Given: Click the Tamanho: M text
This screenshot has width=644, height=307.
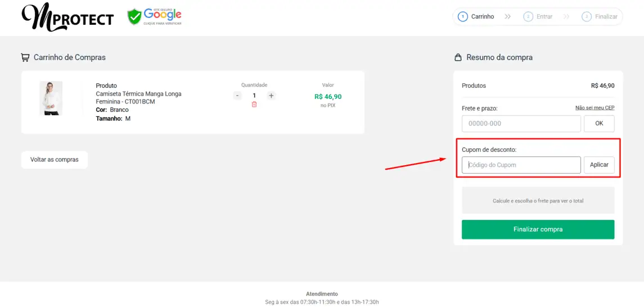Looking at the screenshot, I should coord(113,119).
